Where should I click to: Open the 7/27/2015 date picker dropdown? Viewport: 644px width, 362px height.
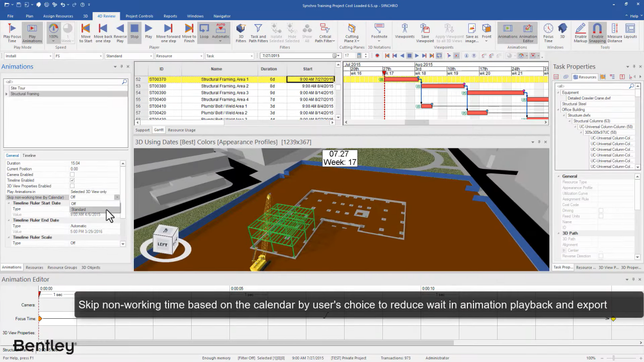(336, 56)
